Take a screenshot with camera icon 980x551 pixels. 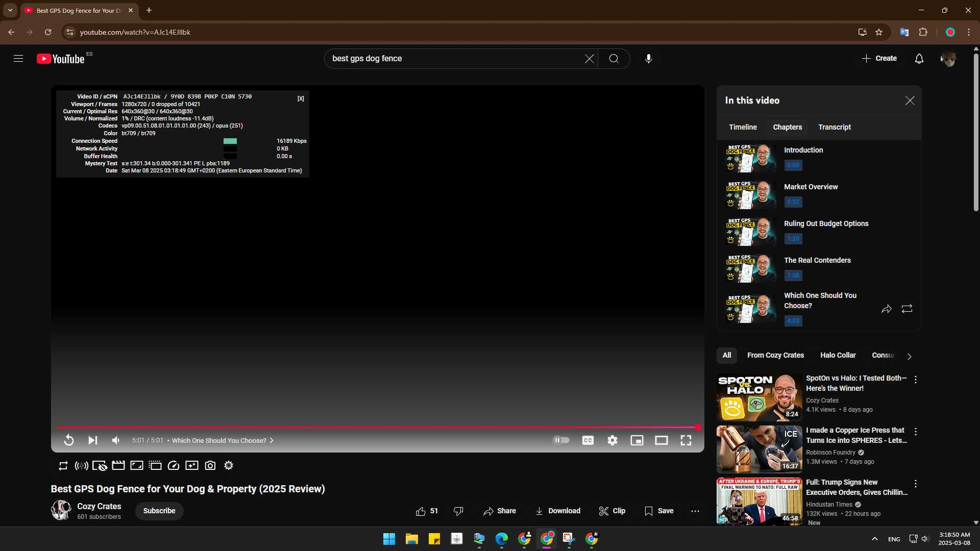pos(210,466)
